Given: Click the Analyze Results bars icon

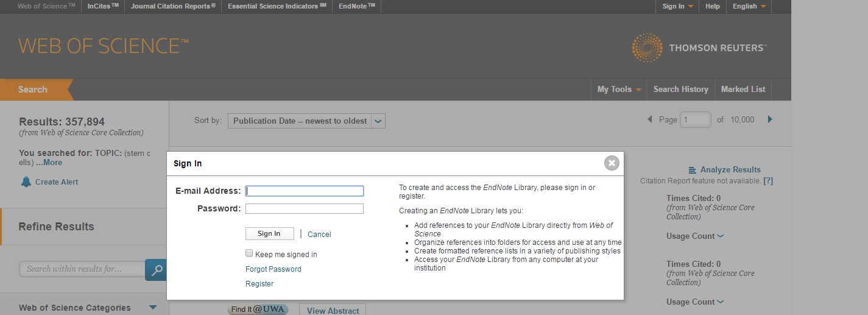Looking at the screenshot, I should pyautogui.click(x=692, y=170).
